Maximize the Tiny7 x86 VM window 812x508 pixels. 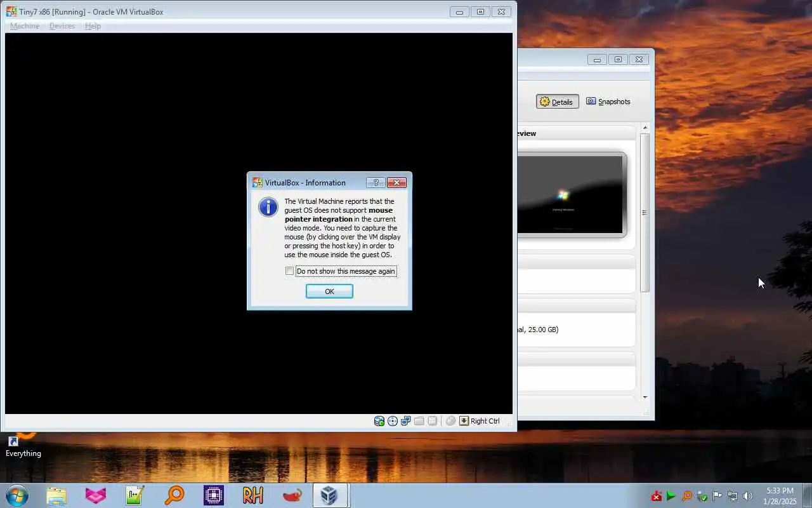[x=480, y=11]
